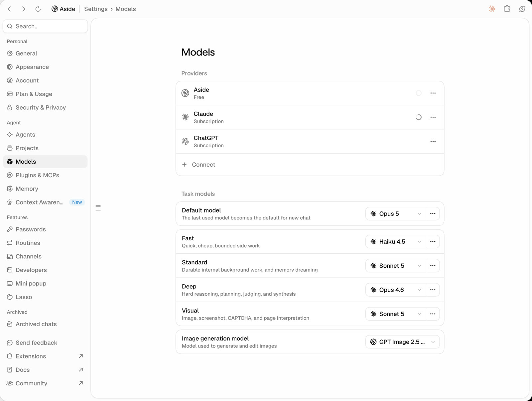
Task: Open more options for Aside provider
Action: click(x=433, y=93)
